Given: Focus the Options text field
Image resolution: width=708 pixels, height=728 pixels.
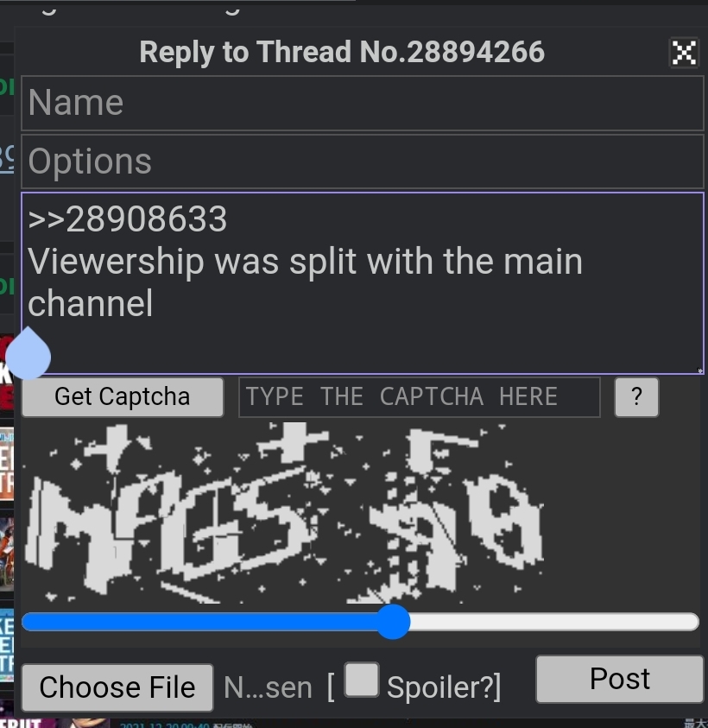Looking at the screenshot, I should coord(362,161).
